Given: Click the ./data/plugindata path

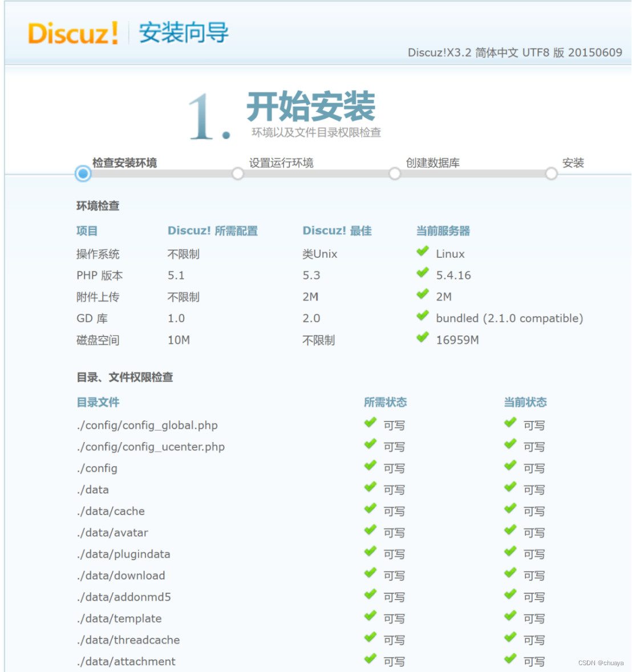Looking at the screenshot, I should (x=123, y=554).
